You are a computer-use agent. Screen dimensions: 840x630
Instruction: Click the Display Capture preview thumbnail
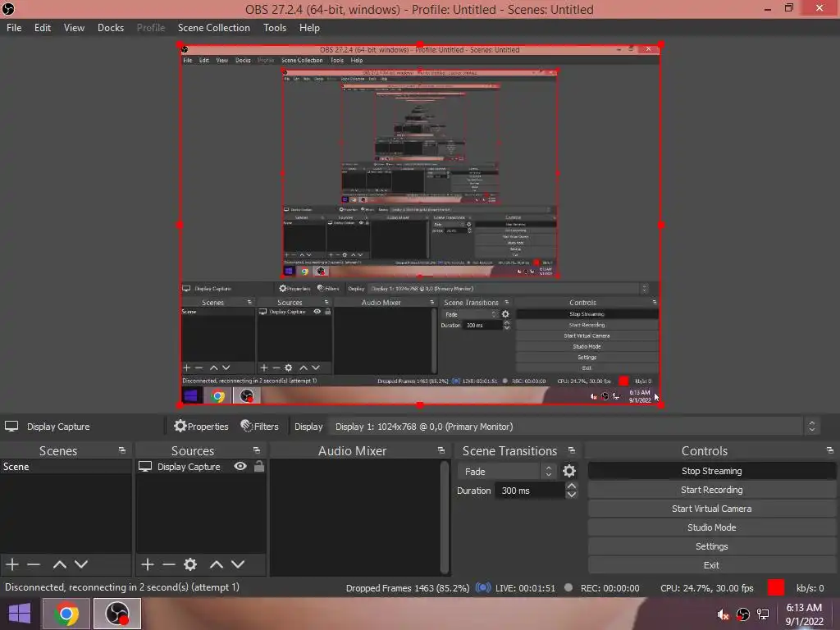[x=419, y=225]
